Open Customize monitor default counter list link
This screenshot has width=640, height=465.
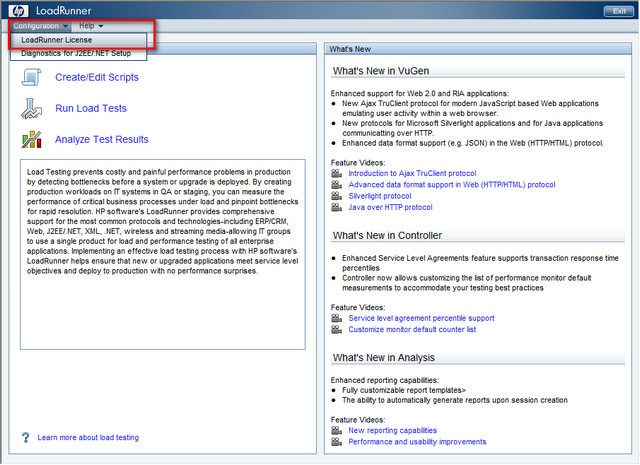coord(412,329)
